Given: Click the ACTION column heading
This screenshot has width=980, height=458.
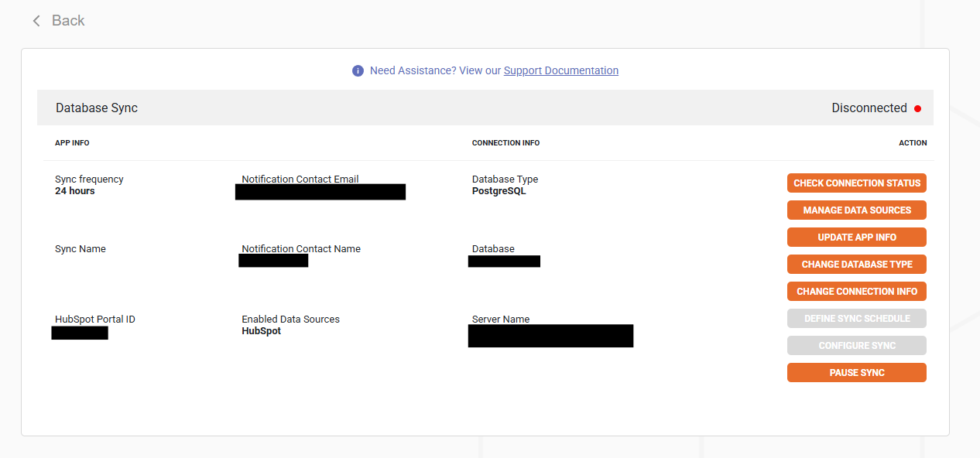Looking at the screenshot, I should point(913,143).
